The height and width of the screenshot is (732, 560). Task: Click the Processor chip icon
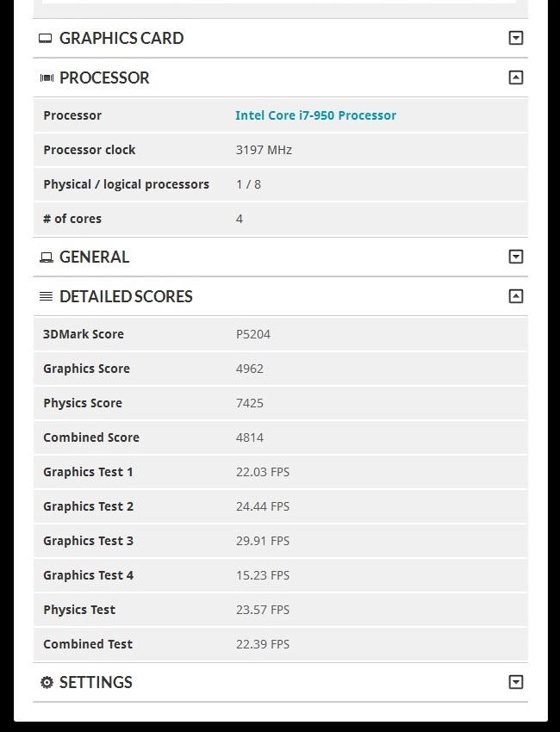coord(47,78)
